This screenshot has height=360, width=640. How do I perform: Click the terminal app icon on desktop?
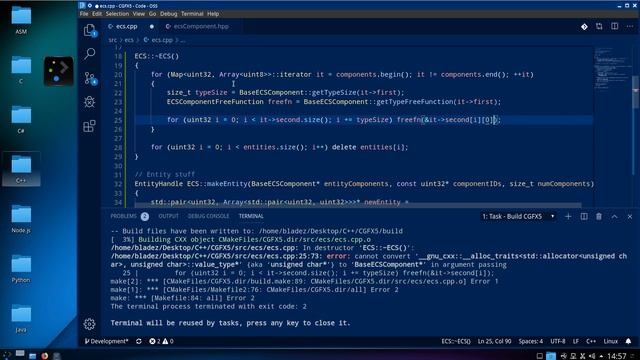(58, 71)
